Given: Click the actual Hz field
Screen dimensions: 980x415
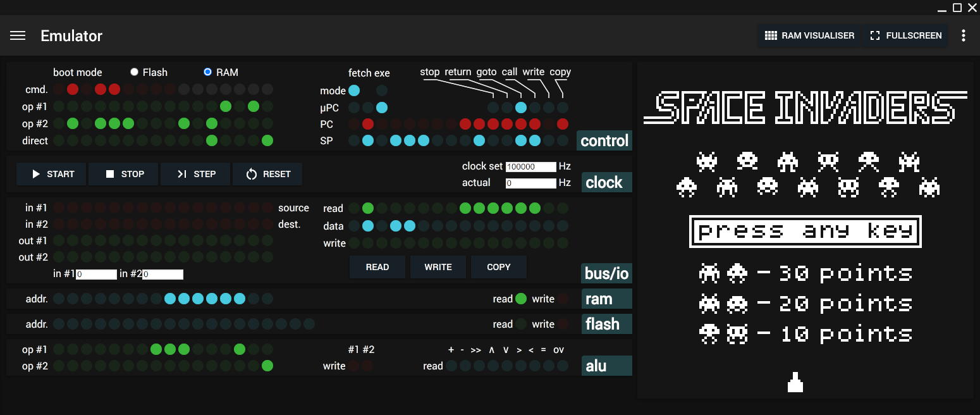Looking at the screenshot, I should click(x=530, y=183).
